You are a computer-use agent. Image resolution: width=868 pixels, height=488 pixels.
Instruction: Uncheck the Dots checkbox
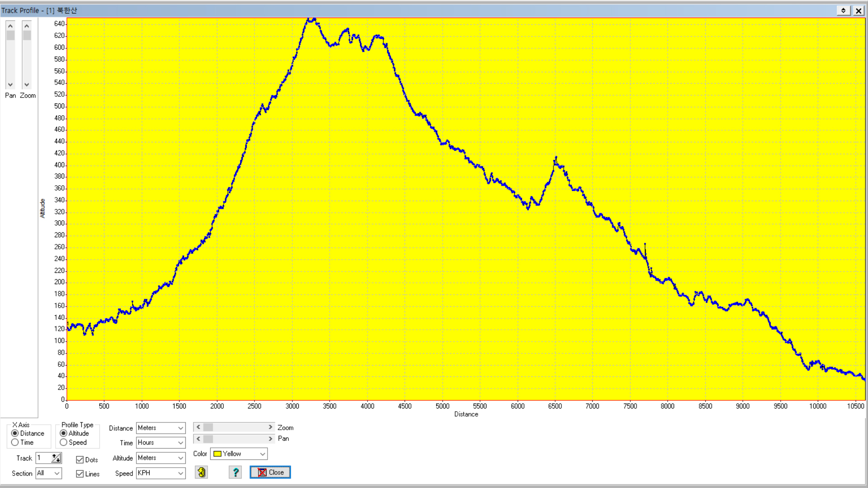(80, 460)
